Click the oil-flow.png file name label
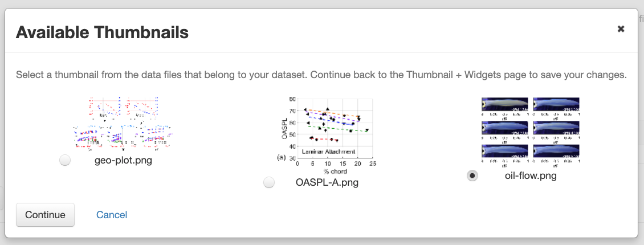This screenshot has width=644, height=245. click(531, 175)
